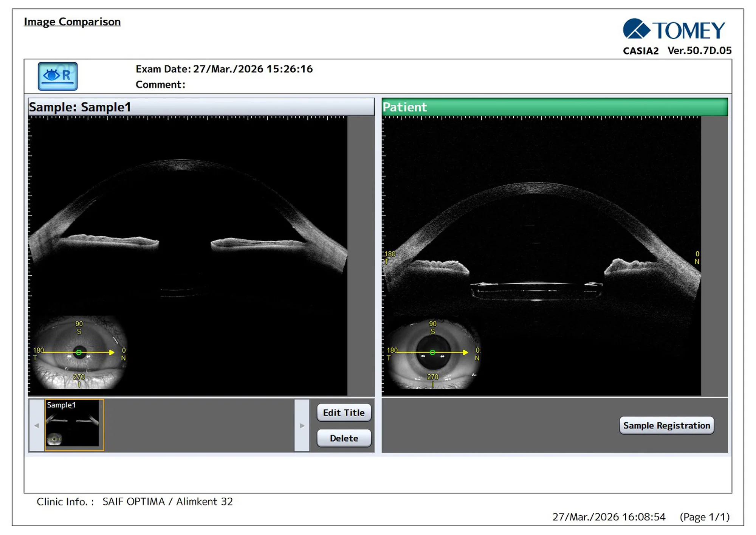Click the Delete button
The width and height of the screenshot is (756, 535).
[344, 438]
